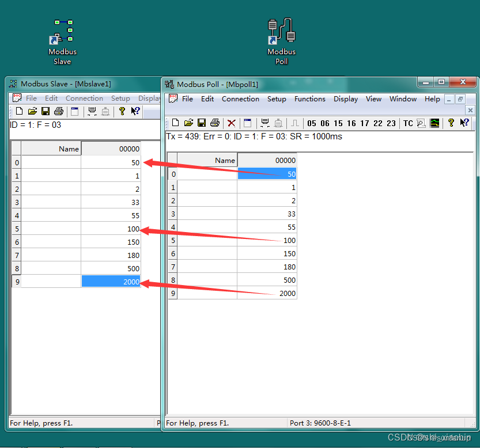Open Window menu in Modbus Poll
The image size is (480, 448).
coord(403,99)
